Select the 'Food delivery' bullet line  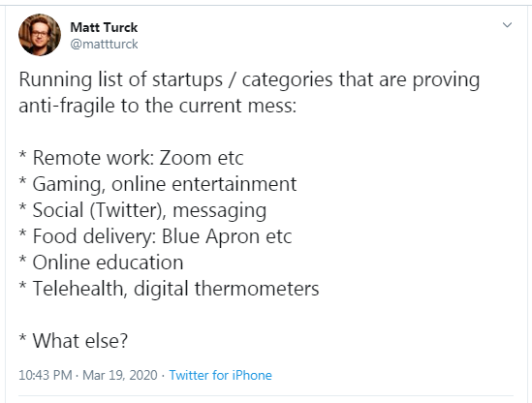155,236
